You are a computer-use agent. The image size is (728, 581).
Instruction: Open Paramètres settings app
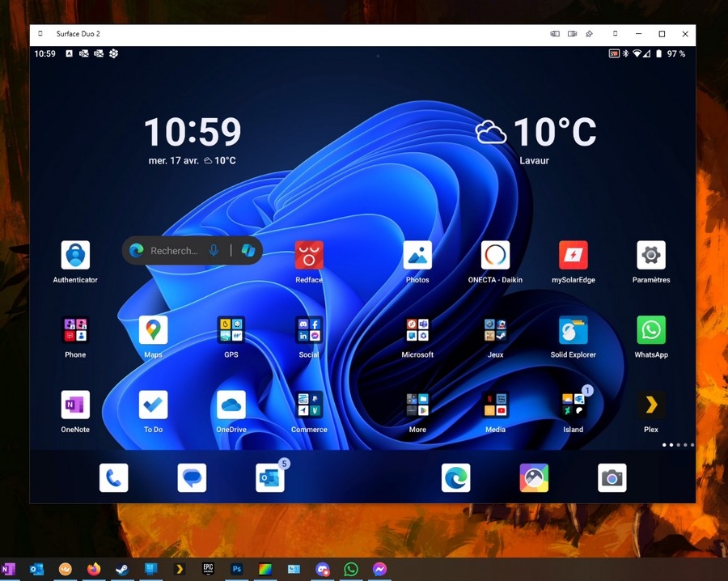(x=651, y=256)
